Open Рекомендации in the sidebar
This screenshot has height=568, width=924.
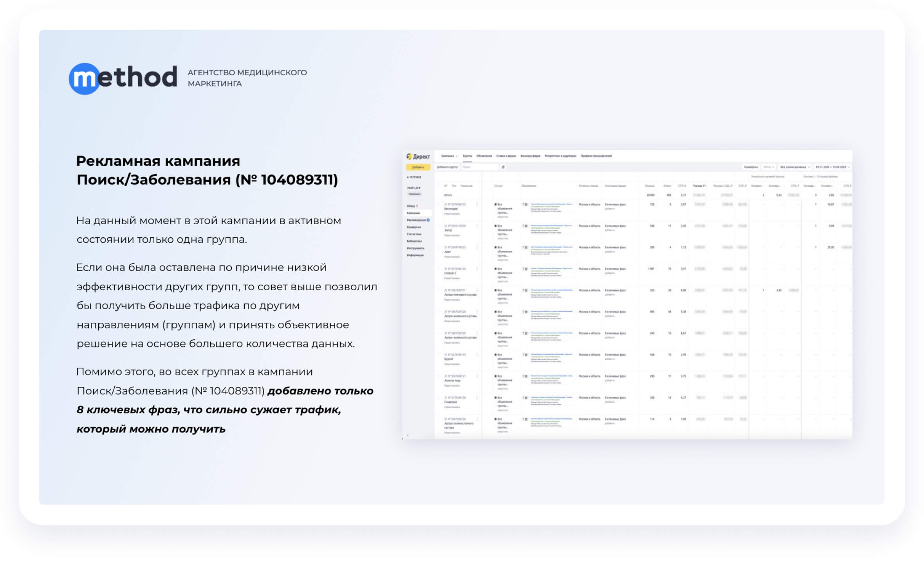pos(416,220)
